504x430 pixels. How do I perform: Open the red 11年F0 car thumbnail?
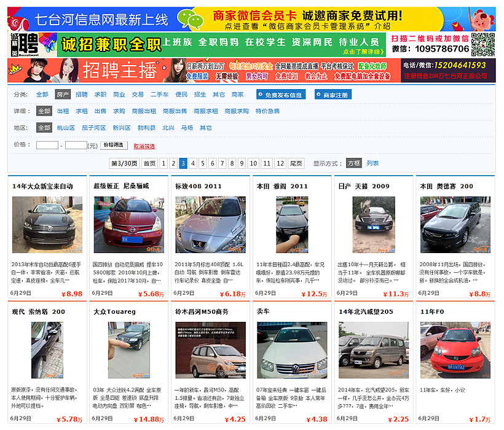pos(455,350)
